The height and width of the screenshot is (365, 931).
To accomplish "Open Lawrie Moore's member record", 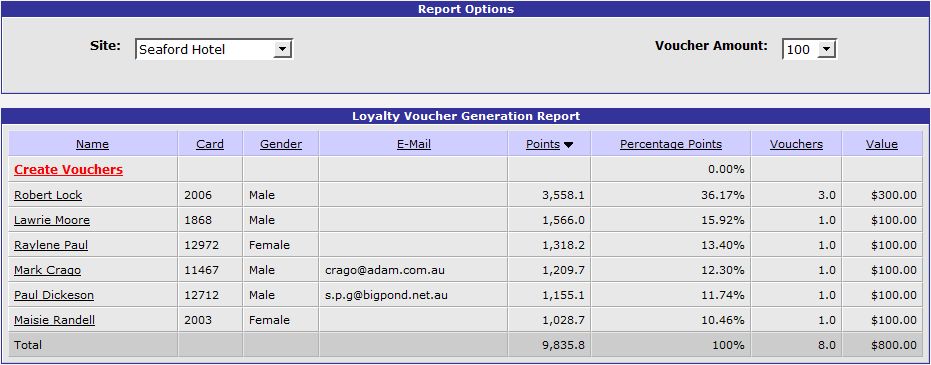I will [x=52, y=220].
